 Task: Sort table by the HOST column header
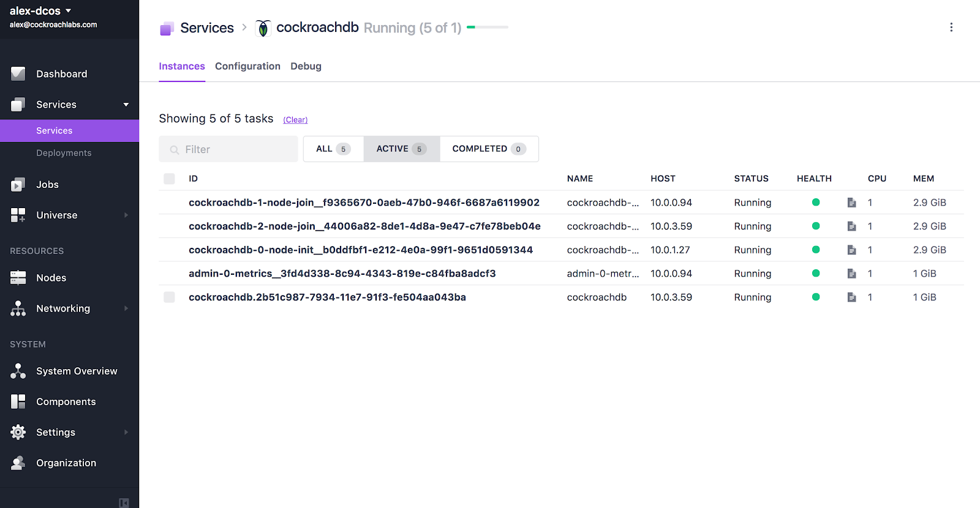[663, 179]
